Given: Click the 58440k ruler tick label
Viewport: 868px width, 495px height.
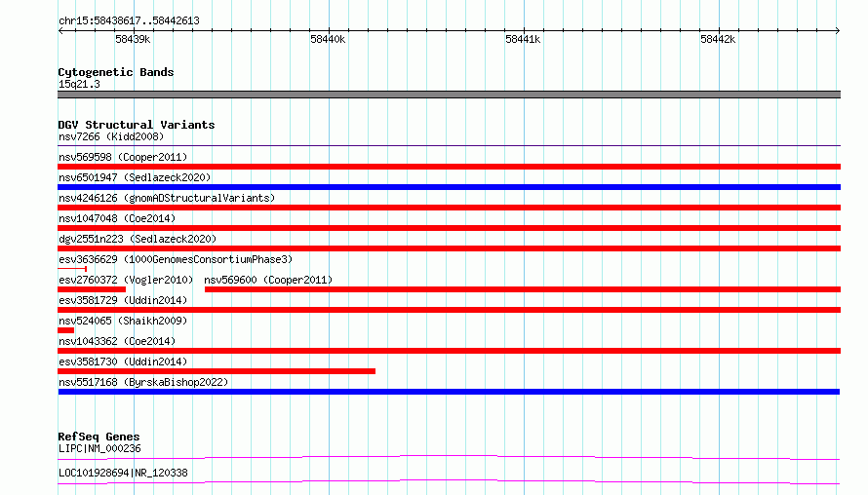Looking at the screenshot, I should (328, 39).
